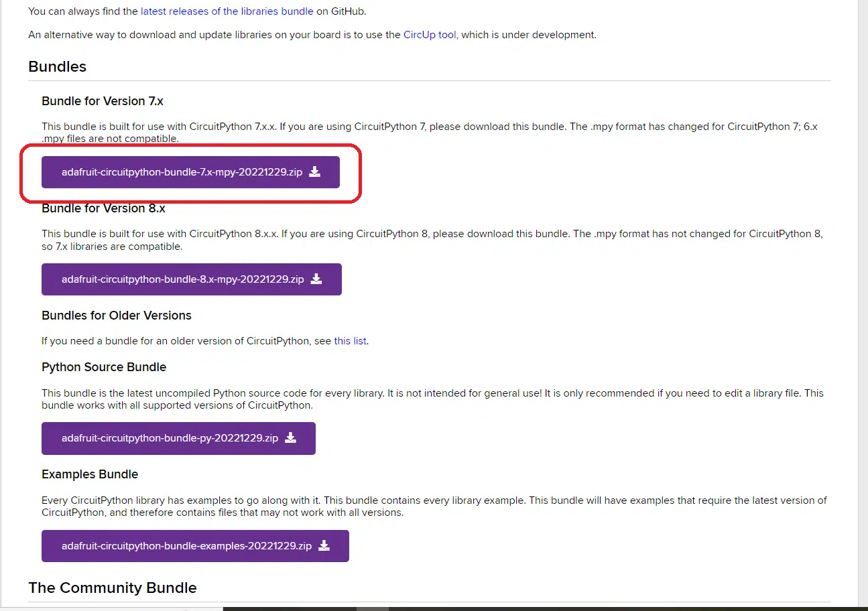Download adafruit-circuitpython-bundle-7.x-mpy-20221229.zip

tap(190, 172)
